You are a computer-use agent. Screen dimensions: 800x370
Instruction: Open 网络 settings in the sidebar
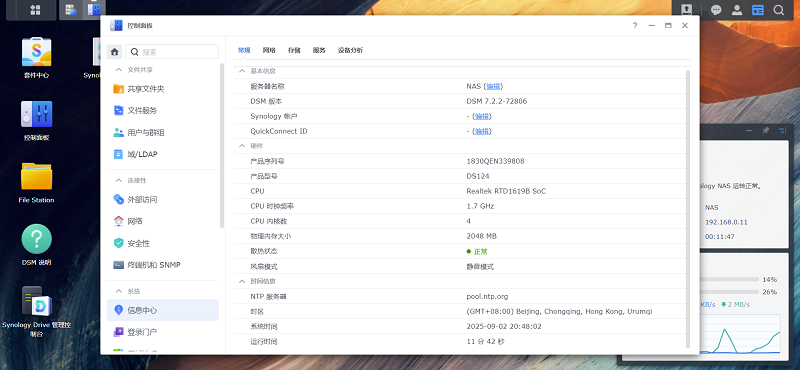tap(162, 221)
